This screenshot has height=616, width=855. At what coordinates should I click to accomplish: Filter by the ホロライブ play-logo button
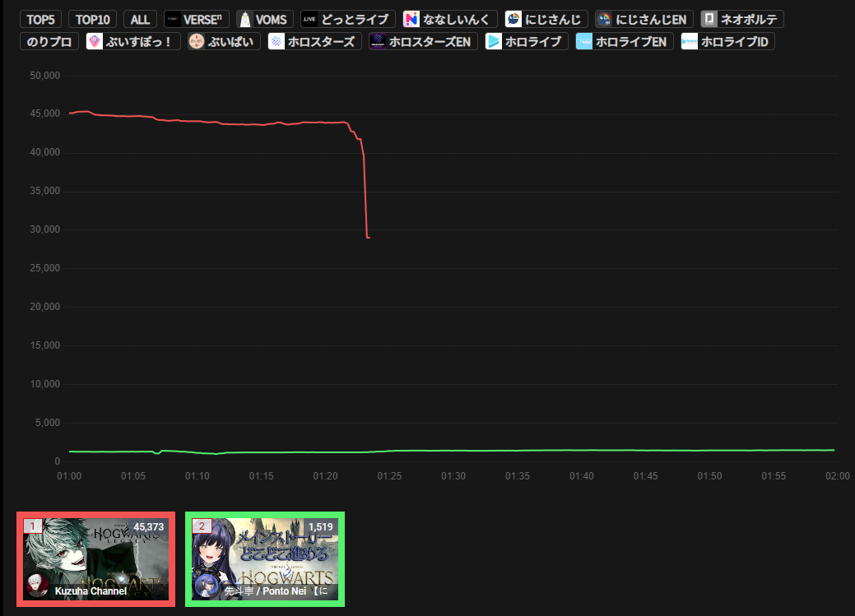click(x=527, y=41)
